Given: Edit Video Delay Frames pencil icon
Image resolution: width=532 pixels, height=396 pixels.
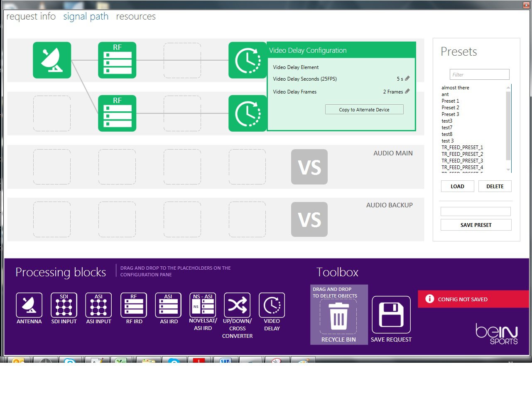Looking at the screenshot, I should point(407,91).
